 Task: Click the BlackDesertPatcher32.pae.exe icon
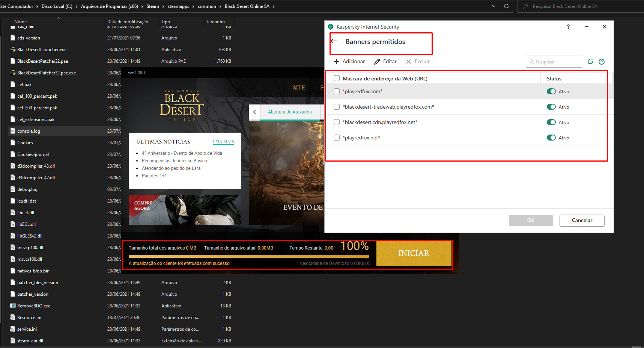tap(13, 73)
